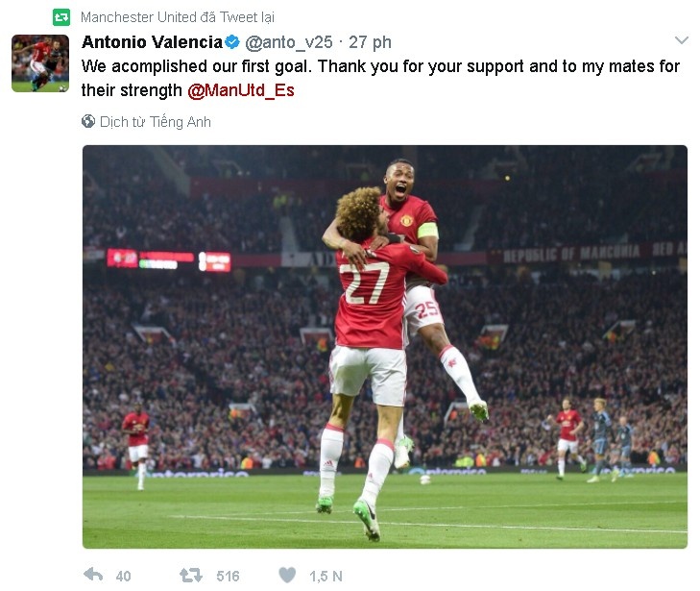
Task: Toggle the heart like icon
Action: tap(287, 575)
